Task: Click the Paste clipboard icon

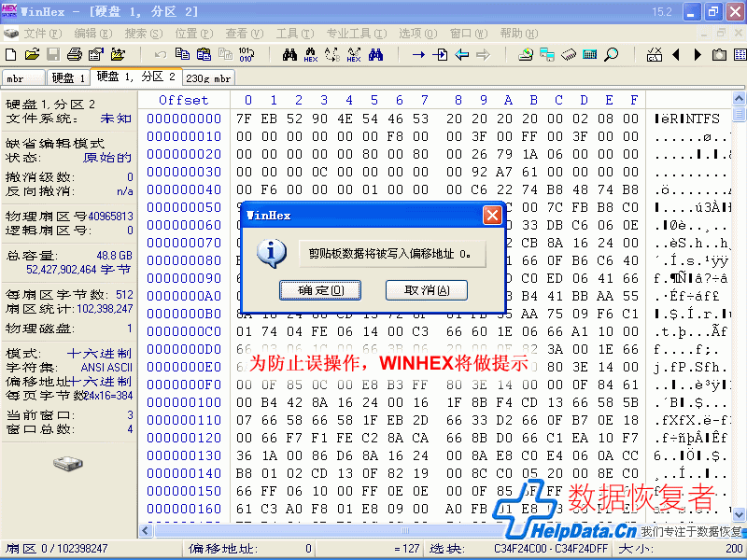Action: point(204,54)
